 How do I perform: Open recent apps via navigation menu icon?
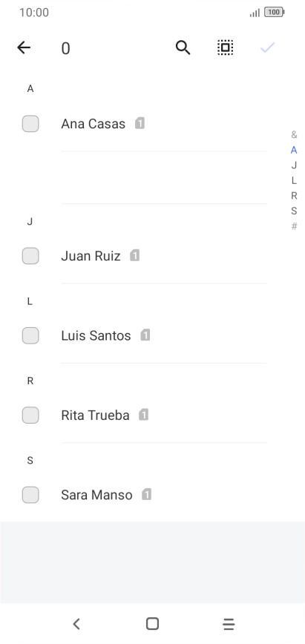point(229,624)
